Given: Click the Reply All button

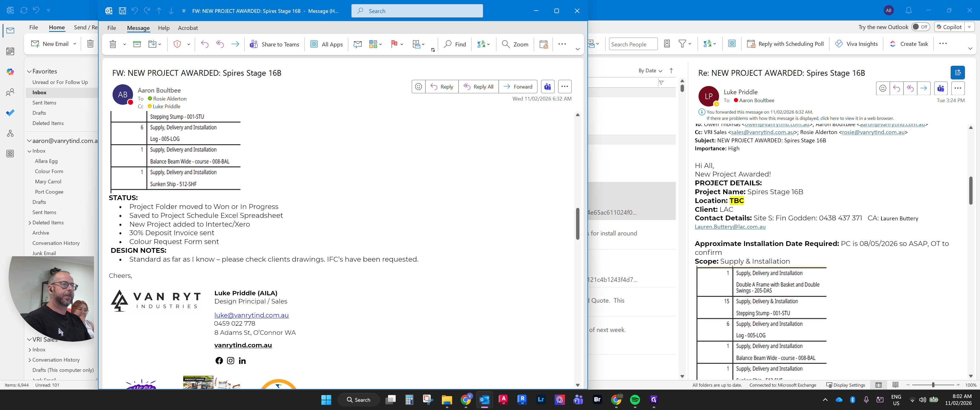Looking at the screenshot, I should coord(478,87).
